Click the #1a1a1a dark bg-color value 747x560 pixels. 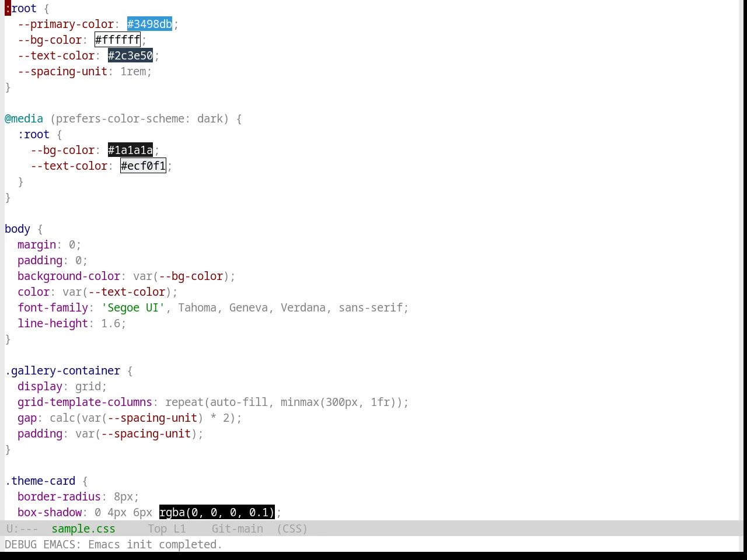click(130, 150)
